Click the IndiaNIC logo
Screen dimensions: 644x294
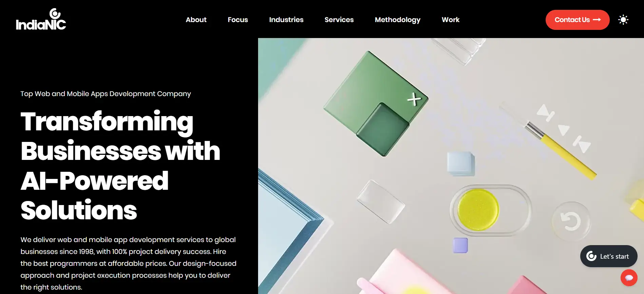41,19
